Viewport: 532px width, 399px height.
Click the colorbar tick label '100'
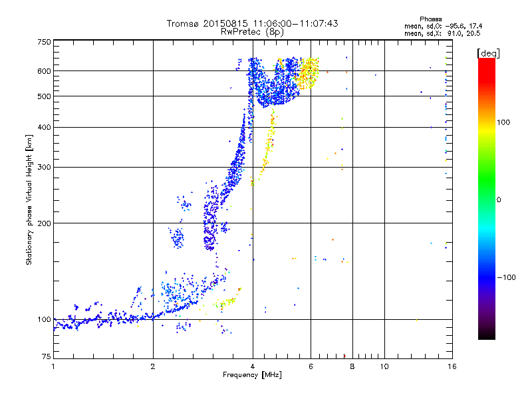point(503,122)
